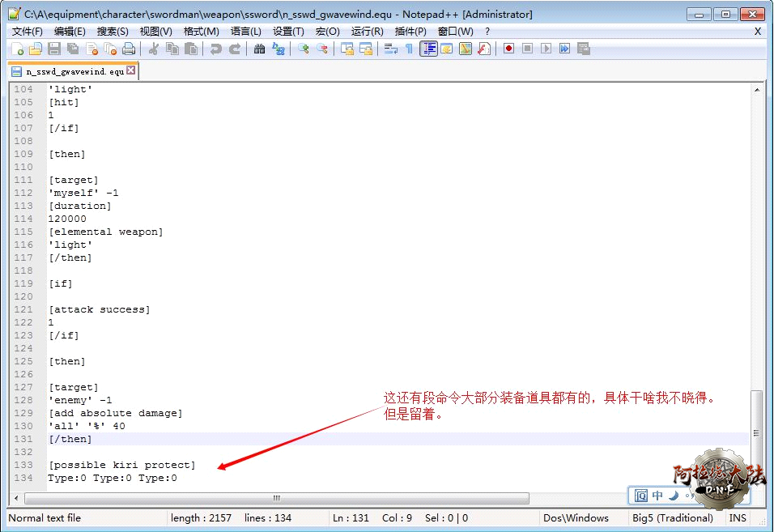Toggle show all characters pilcrow button

[409, 49]
